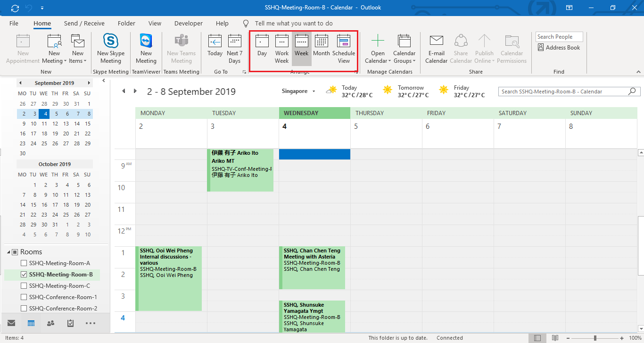The height and width of the screenshot is (343, 644).
Task: Go forward one week in the calendar
Action: coord(135,91)
